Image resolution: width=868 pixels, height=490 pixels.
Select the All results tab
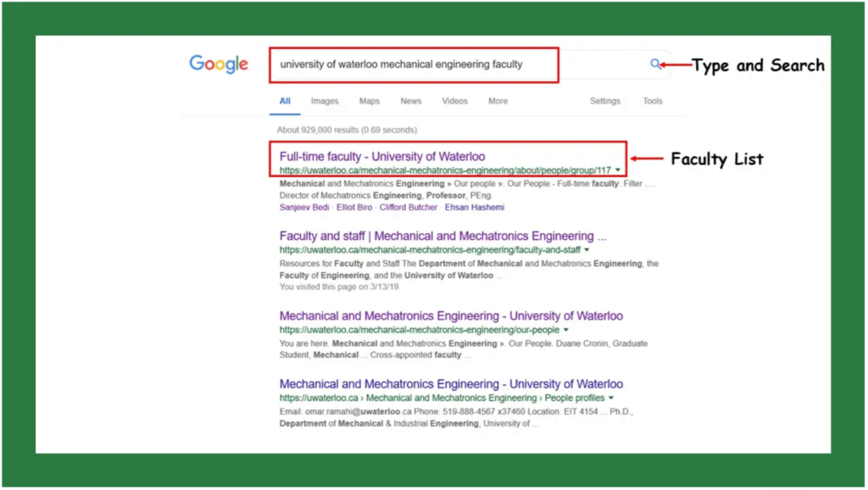[x=285, y=101]
